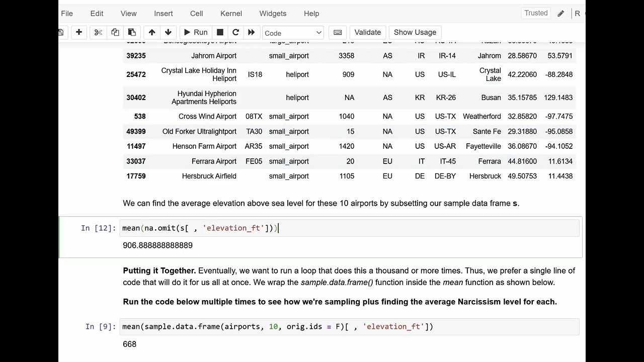Open the File menu

(x=67, y=14)
